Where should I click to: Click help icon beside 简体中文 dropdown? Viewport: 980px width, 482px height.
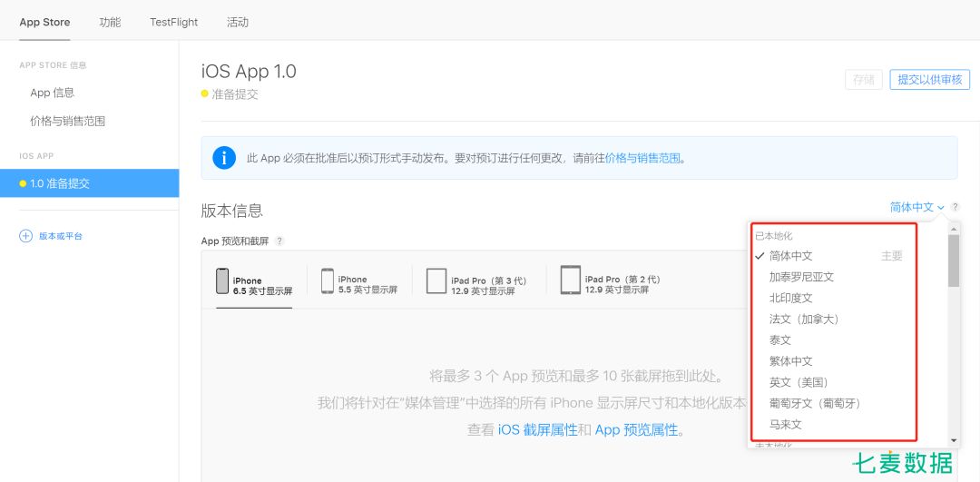(x=955, y=207)
